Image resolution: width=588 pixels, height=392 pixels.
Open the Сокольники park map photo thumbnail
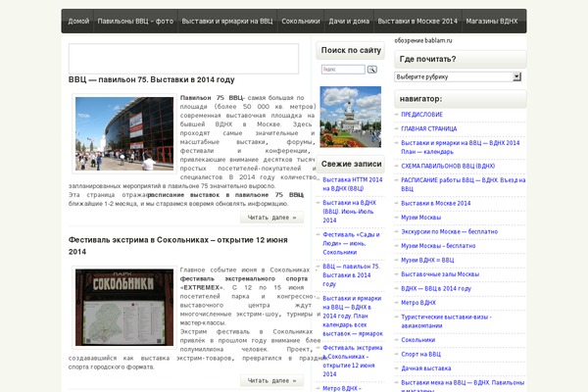point(124,307)
